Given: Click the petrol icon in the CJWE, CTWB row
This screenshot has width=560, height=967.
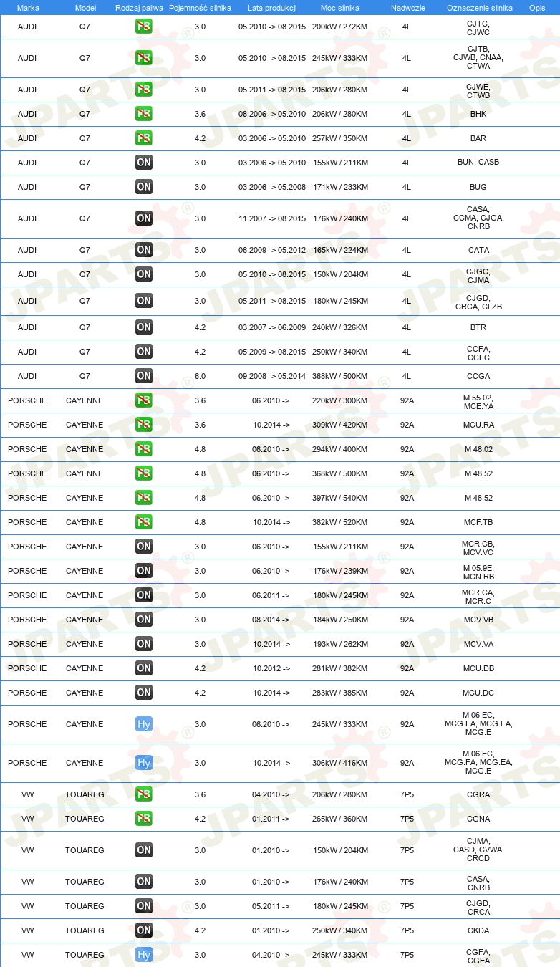Looking at the screenshot, I should (x=144, y=90).
